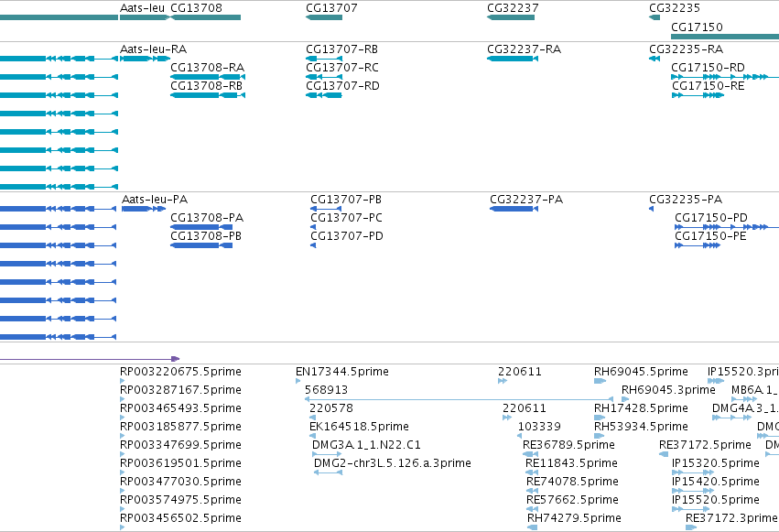
Task: Click EST RE11843.5prime
Action: 571,463
